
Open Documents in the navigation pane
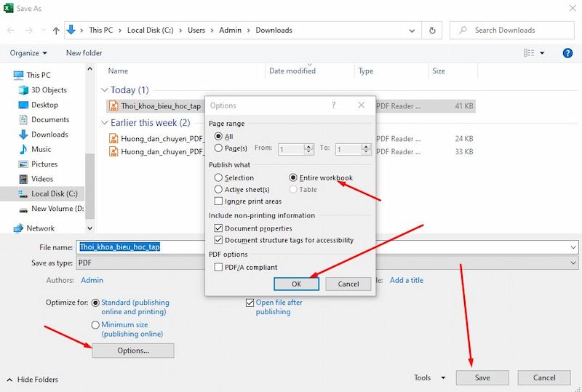click(x=50, y=119)
